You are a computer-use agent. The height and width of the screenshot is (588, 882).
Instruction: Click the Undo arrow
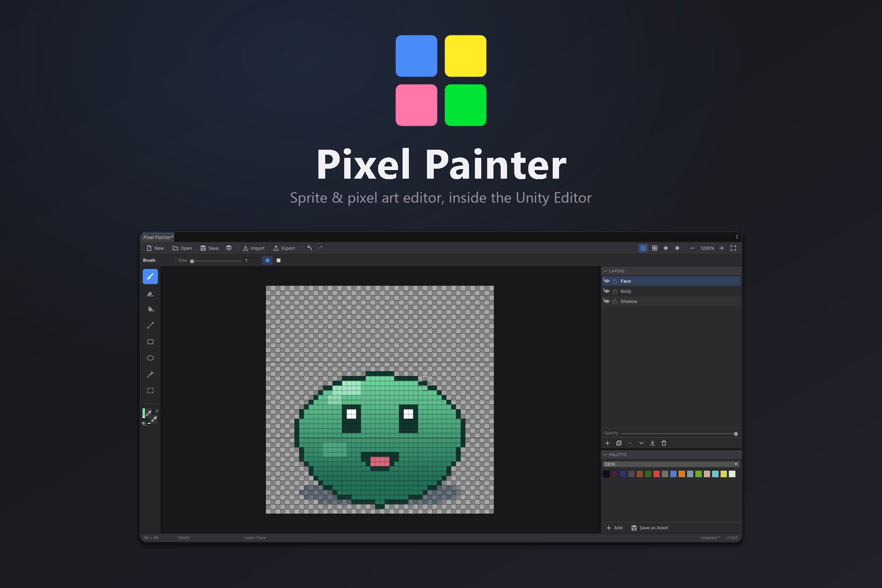(x=309, y=248)
